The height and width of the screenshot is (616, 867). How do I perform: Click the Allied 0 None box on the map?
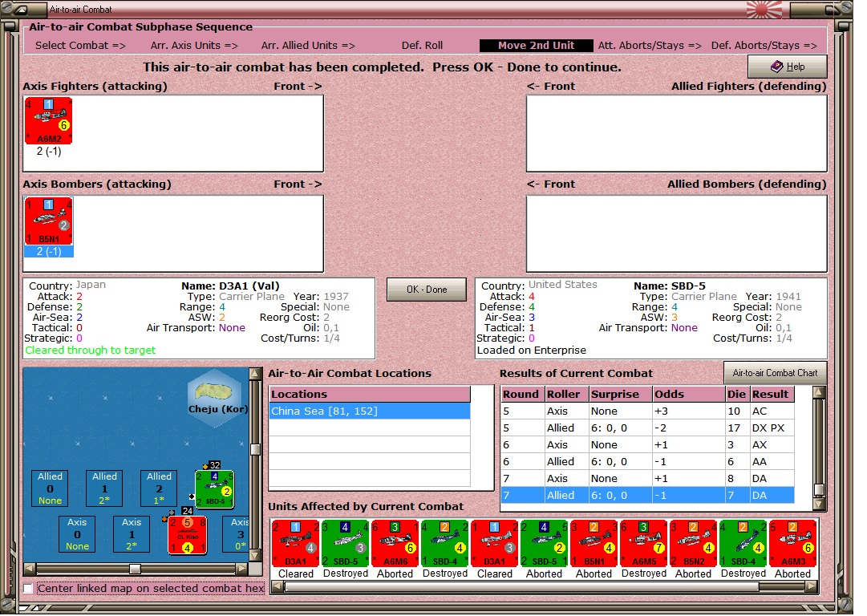pyautogui.click(x=50, y=488)
